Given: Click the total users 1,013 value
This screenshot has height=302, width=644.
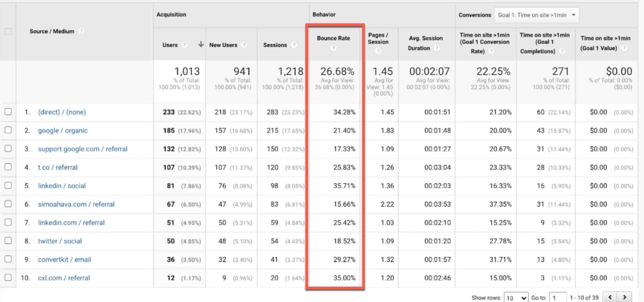Looking at the screenshot, I should [x=187, y=71].
